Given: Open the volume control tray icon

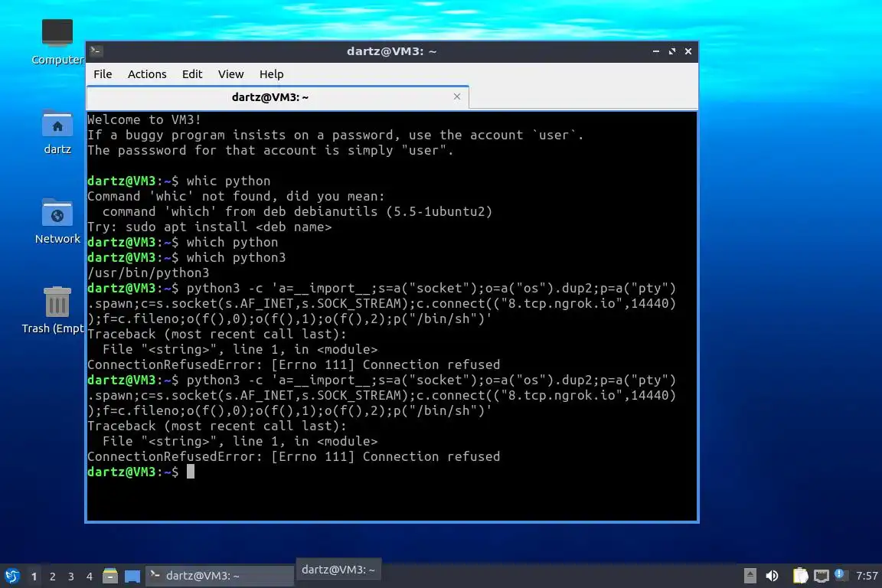Looking at the screenshot, I should (x=773, y=576).
